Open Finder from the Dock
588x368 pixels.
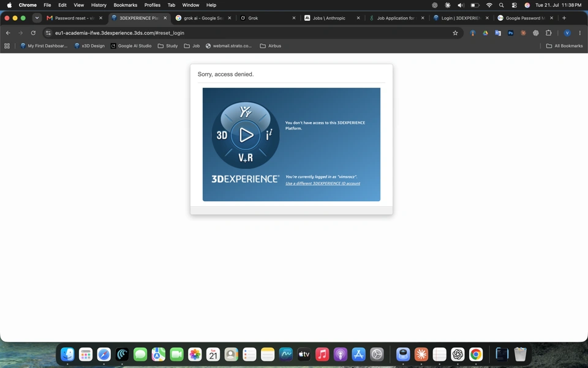pos(67,354)
